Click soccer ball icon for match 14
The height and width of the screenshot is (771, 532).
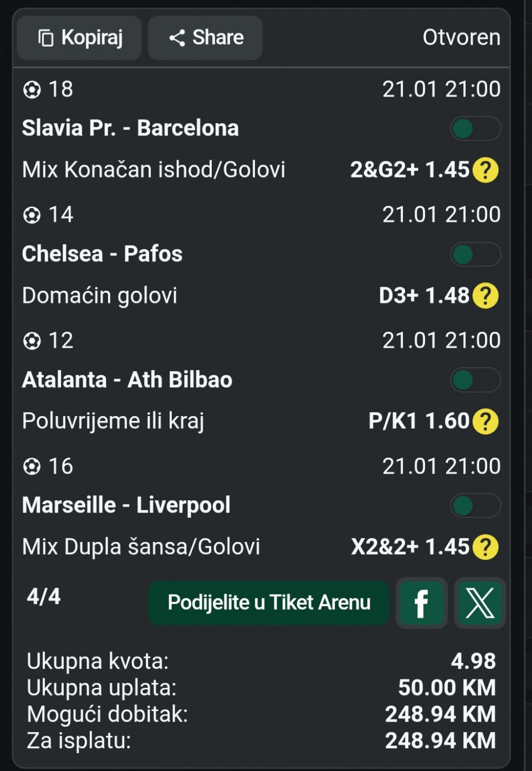[32, 215]
